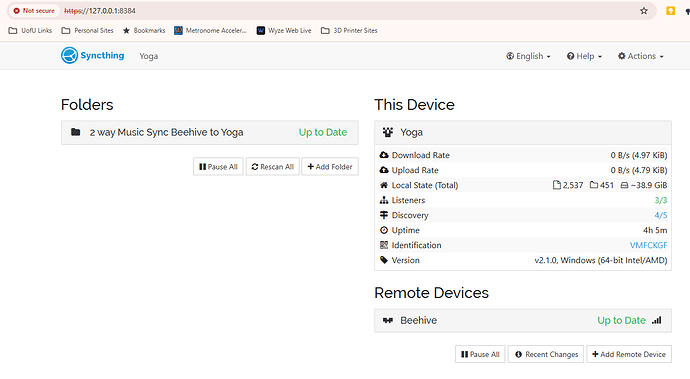Click Add Remote Device button
This screenshot has width=690, height=379.
[x=629, y=354]
